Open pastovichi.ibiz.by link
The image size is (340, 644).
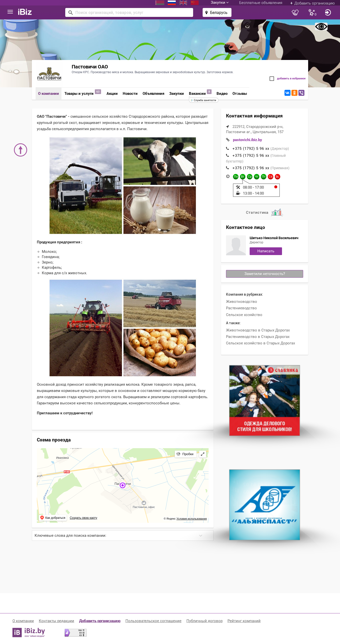(x=247, y=140)
